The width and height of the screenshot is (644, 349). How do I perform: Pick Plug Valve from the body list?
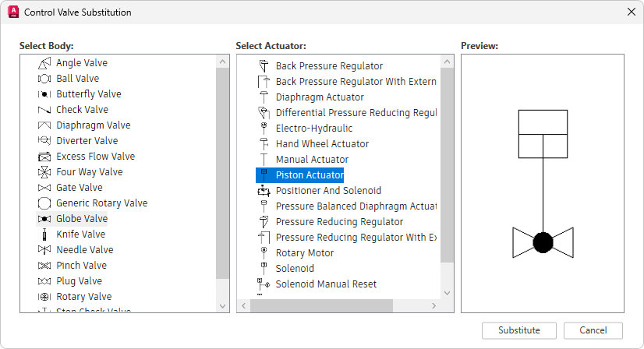[79, 281]
